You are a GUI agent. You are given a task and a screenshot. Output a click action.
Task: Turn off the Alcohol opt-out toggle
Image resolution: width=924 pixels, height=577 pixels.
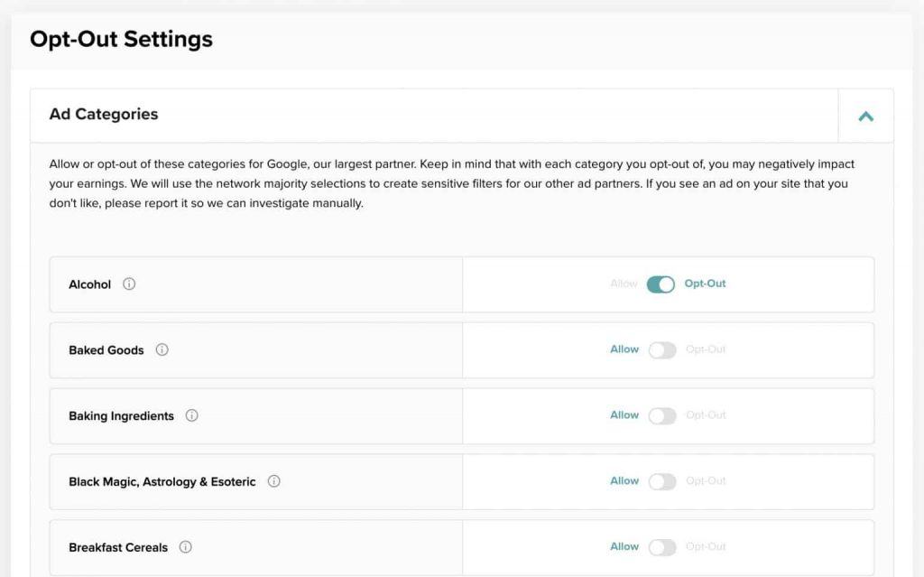[x=661, y=284]
